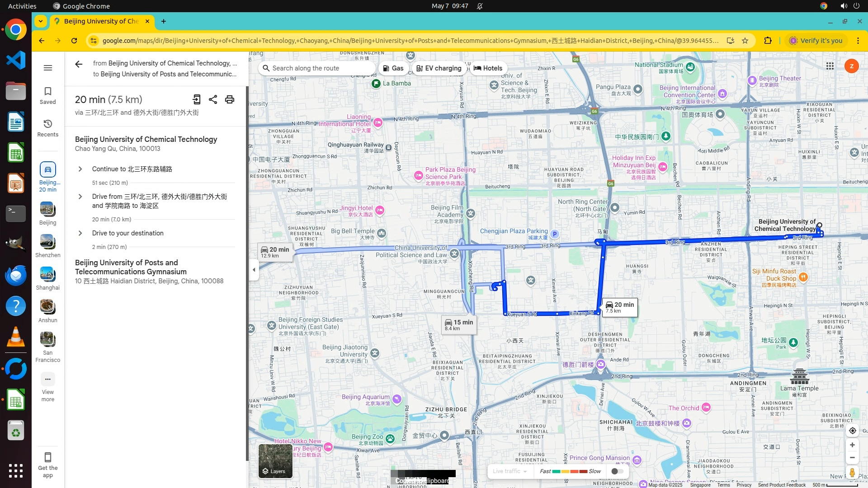Print the directions with printer icon
The width and height of the screenshot is (868, 488).
coord(230,99)
